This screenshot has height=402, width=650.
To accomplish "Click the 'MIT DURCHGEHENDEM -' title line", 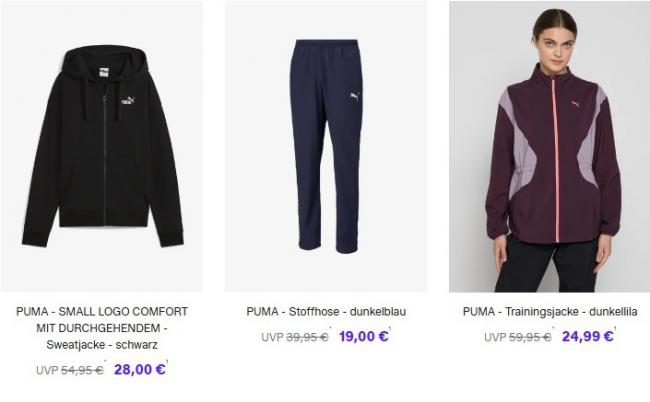I will point(102,328).
